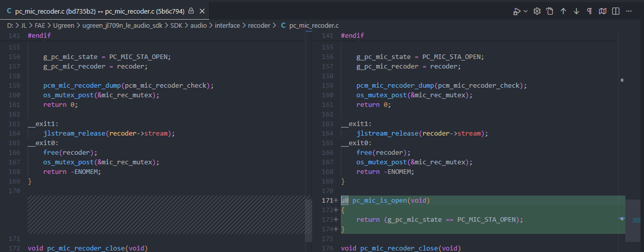This screenshot has width=644, height=252.
Task: Click the plus marker on added line 172
Action: (336, 210)
